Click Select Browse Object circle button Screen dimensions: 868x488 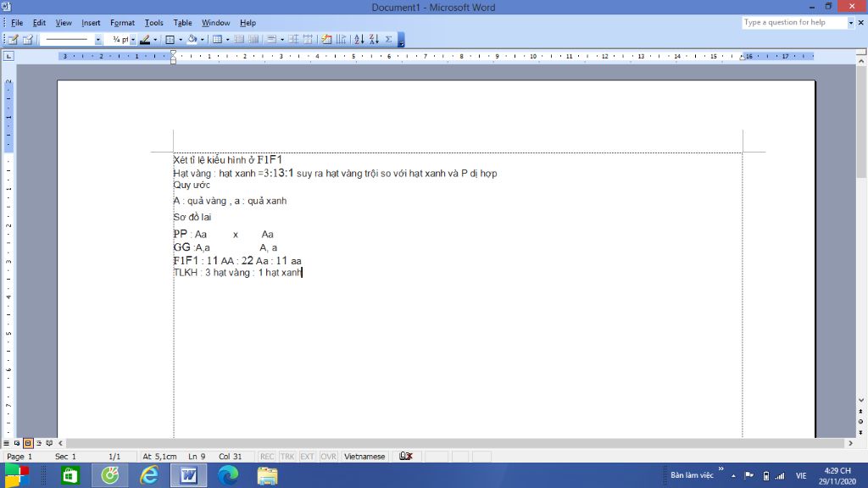point(861,422)
